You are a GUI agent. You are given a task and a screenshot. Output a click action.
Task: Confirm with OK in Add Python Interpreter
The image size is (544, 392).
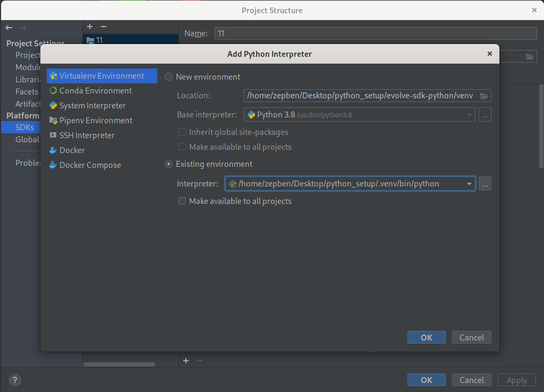[426, 337]
